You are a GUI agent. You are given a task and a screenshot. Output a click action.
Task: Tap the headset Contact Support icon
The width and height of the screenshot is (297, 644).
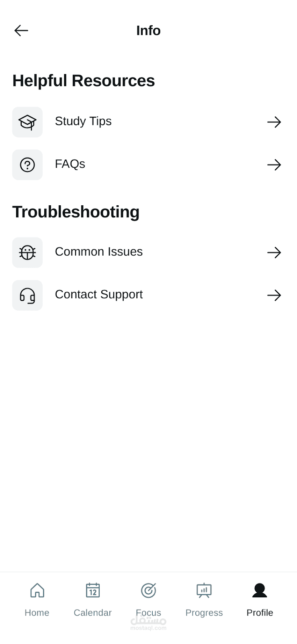pyautogui.click(x=27, y=295)
